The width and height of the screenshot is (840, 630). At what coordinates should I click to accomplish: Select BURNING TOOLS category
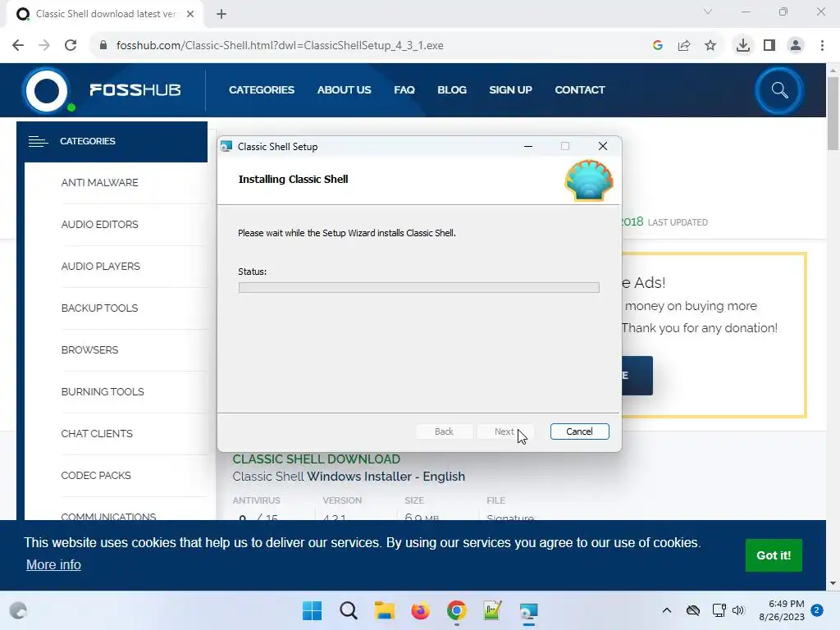[x=103, y=391]
